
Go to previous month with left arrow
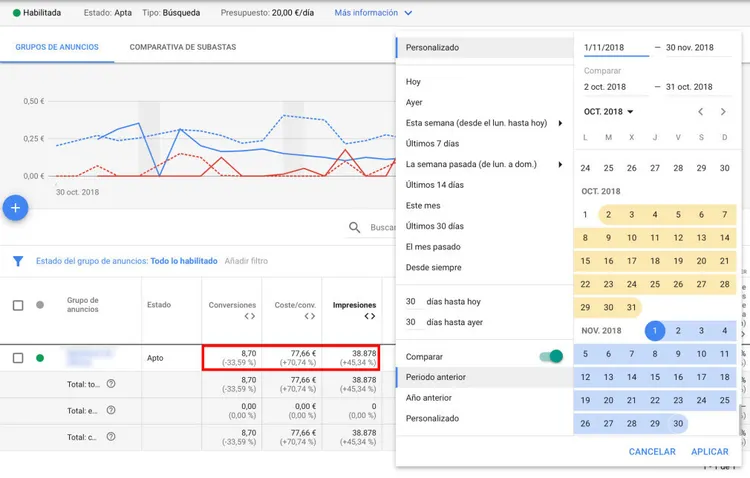pos(700,111)
